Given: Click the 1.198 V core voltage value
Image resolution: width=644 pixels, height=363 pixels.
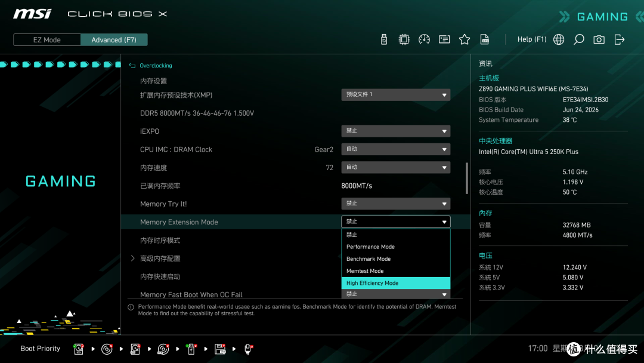Looking at the screenshot, I should 573,181.
